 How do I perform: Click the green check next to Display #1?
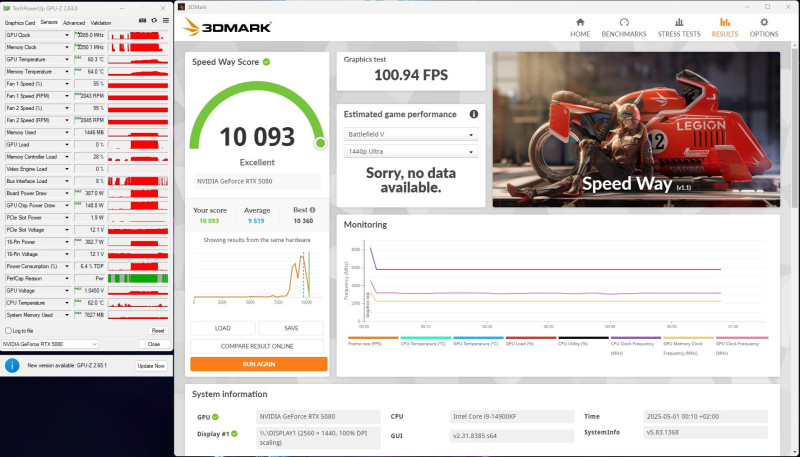(x=234, y=434)
